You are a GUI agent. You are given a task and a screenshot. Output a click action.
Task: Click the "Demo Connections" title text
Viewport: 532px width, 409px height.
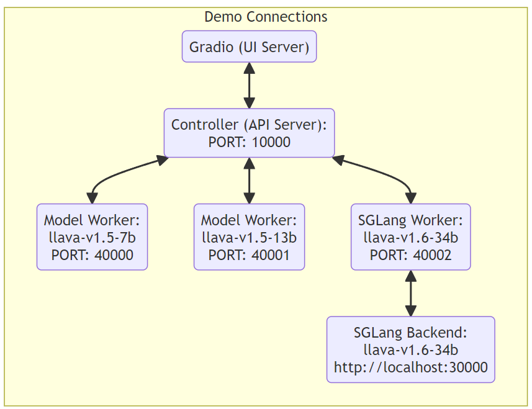(266, 17)
